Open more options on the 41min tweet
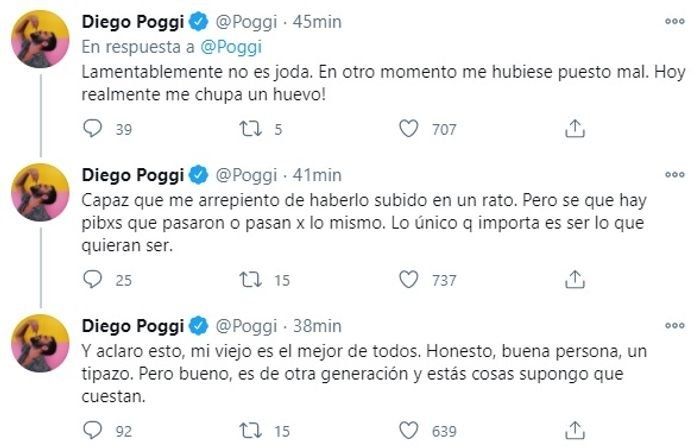The width and height of the screenshot is (700, 448). coord(674,173)
